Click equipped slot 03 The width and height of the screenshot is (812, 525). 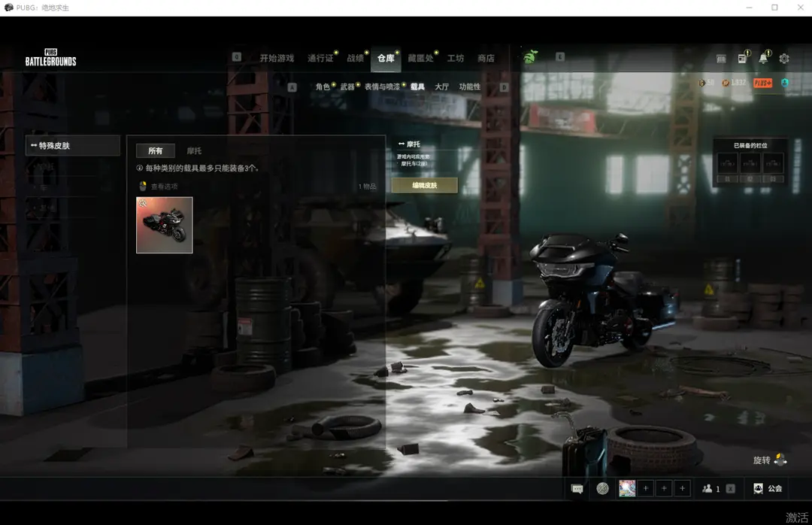pyautogui.click(x=773, y=168)
